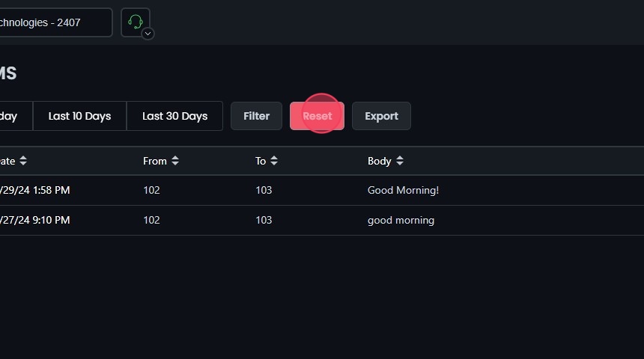Click recipient 103 in the second row
The height and width of the screenshot is (359, 644).
pos(264,220)
